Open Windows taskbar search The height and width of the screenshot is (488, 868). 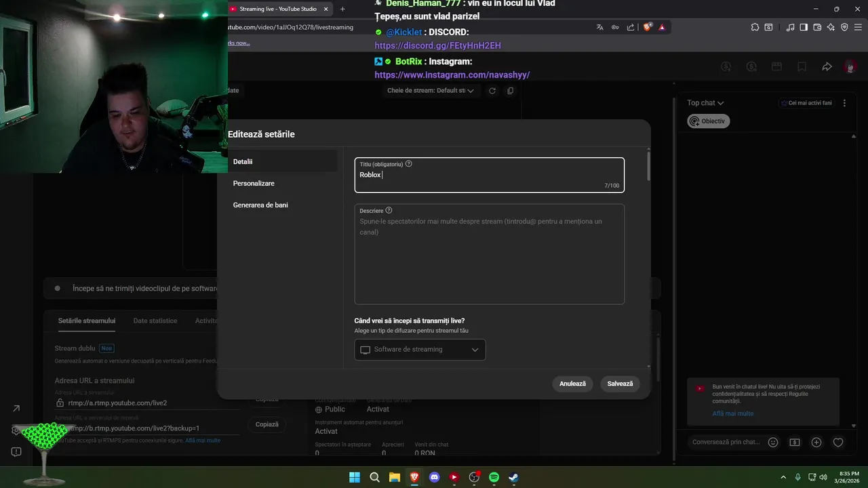374,477
